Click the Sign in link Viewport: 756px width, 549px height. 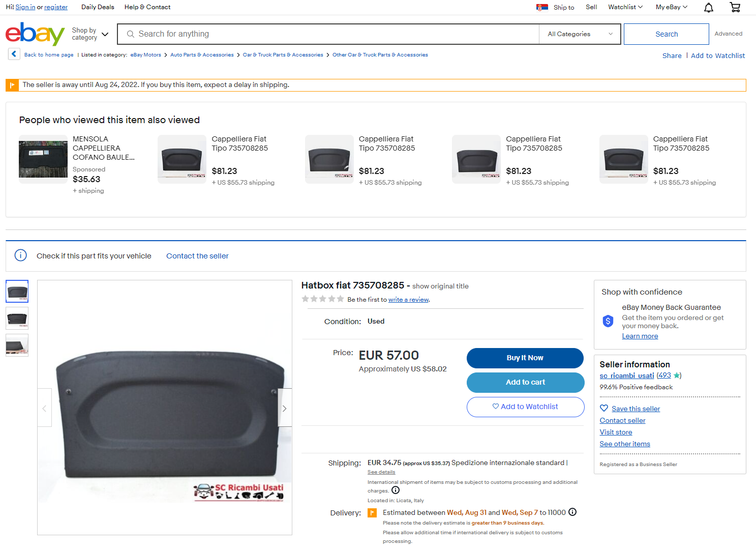25,7
